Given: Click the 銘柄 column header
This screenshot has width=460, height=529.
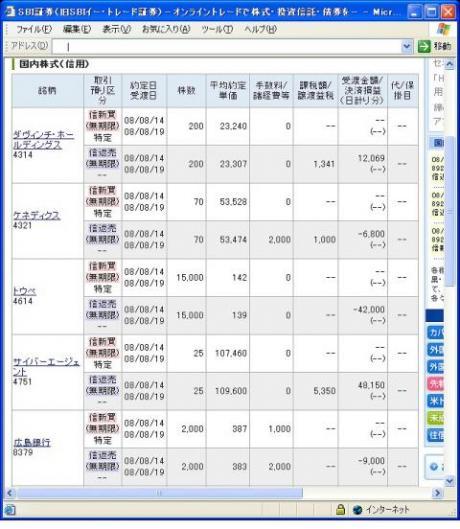Looking at the screenshot, I should click(x=47, y=90).
